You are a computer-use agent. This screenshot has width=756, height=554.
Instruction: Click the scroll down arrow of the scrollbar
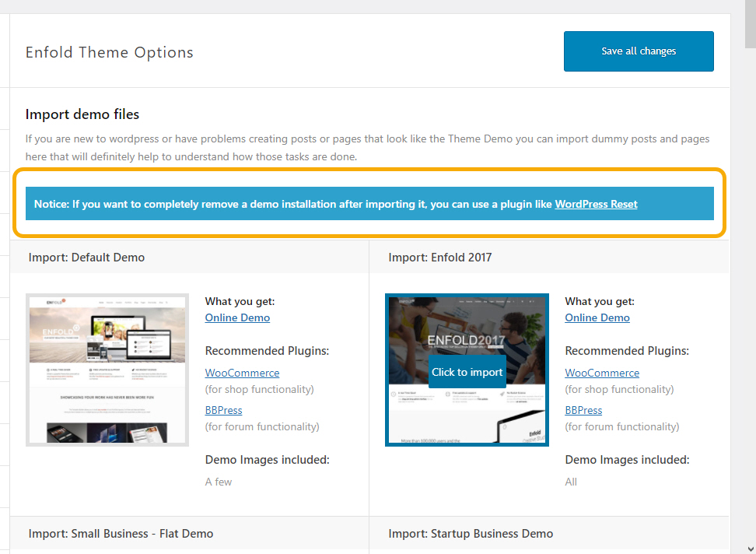click(751, 549)
